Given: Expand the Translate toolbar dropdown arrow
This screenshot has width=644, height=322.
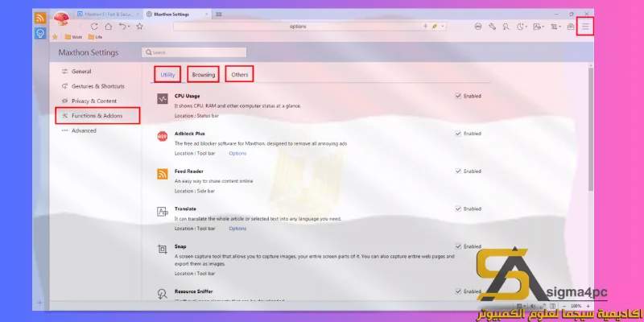Looking at the screenshot, I should [543, 27].
